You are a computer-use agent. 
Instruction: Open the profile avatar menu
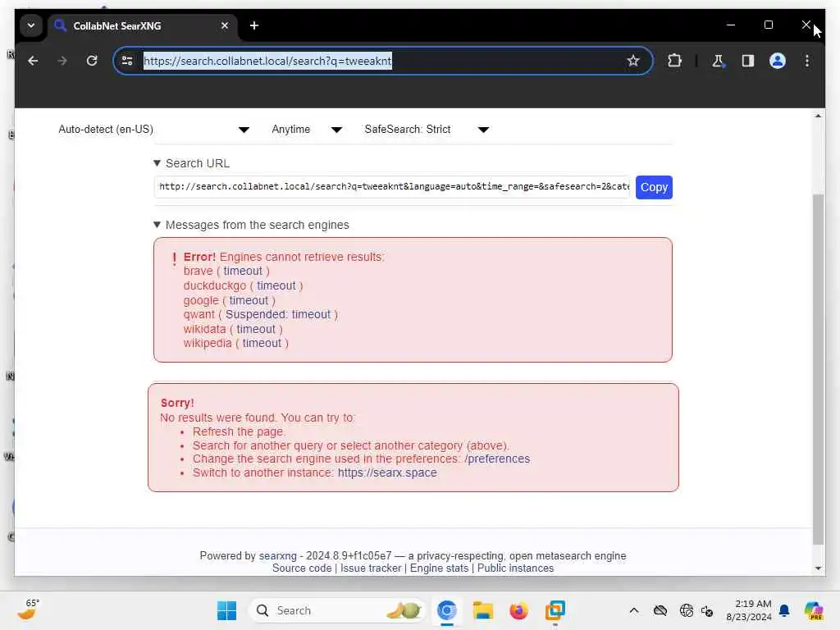778,61
